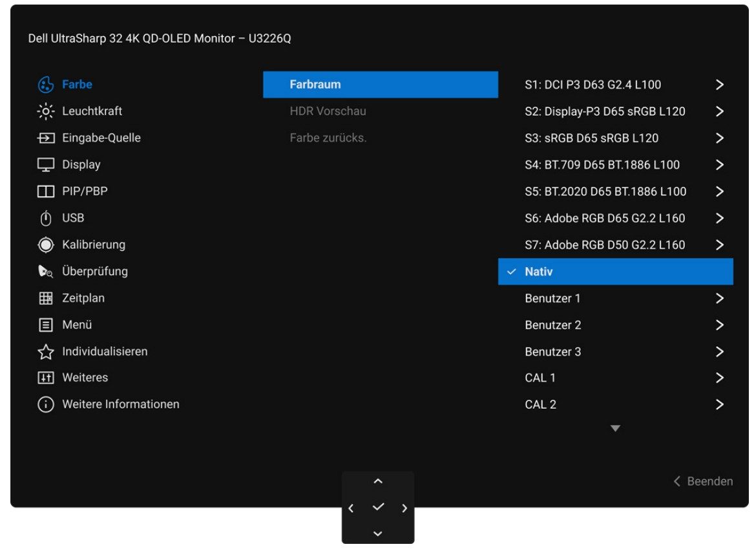Choose S6: Adobe RGB D65 G2.2 L160
The image size is (756, 551).
tap(605, 218)
